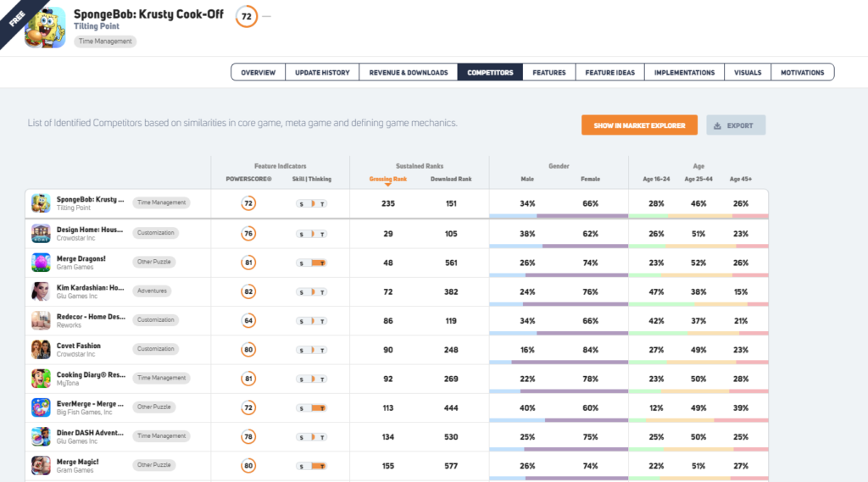Click the Skill/Thinking indicator for Merge Magic!
The image size is (868, 482).
click(x=312, y=467)
